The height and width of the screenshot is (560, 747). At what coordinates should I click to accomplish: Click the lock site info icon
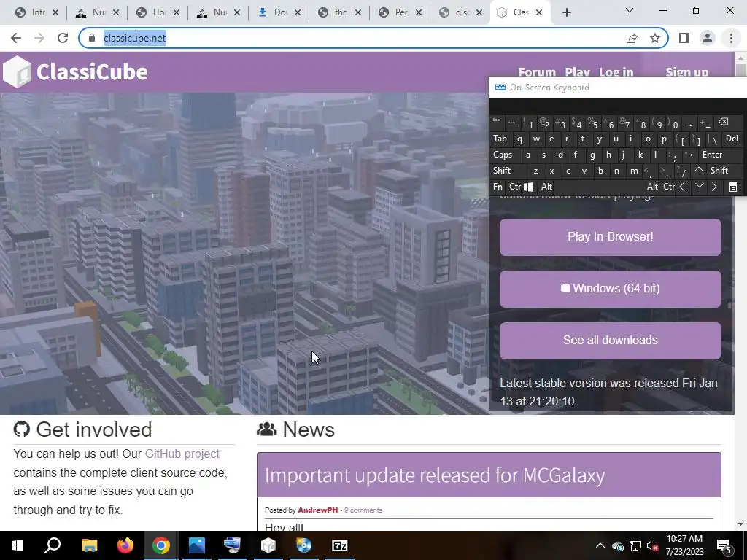[x=92, y=38]
